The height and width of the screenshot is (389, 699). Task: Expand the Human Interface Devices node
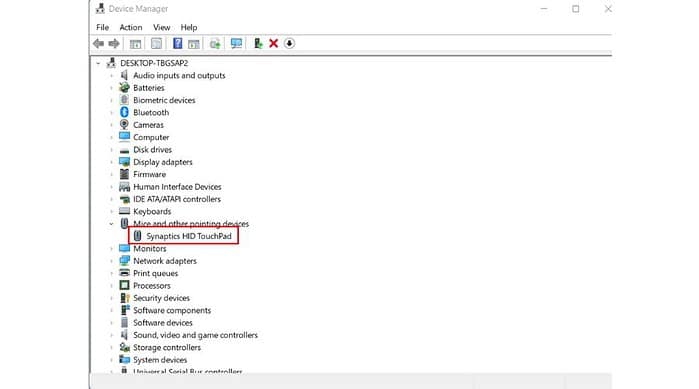click(x=111, y=187)
